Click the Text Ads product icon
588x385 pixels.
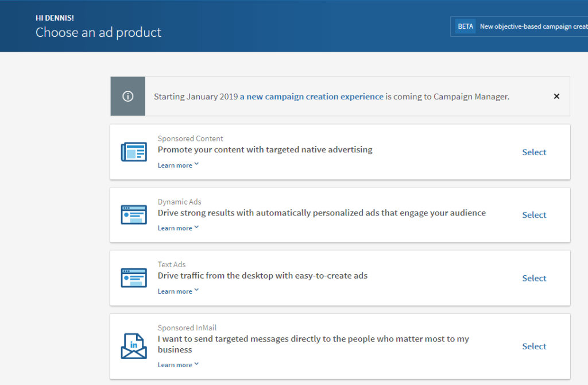coord(134,278)
